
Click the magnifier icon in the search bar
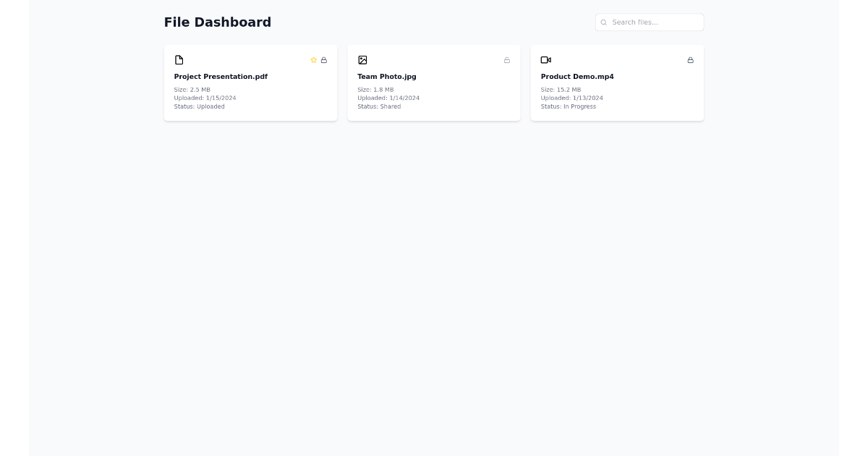[x=603, y=22]
